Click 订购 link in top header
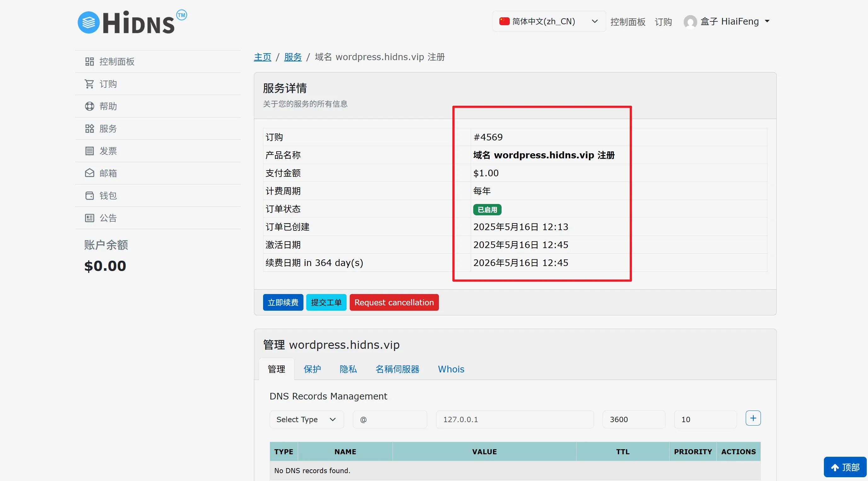868x481 pixels. (663, 22)
